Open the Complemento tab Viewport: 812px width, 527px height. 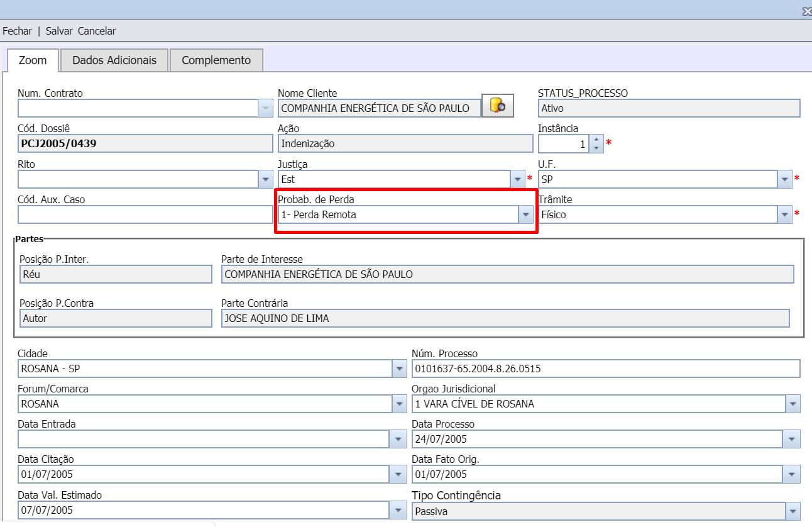[x=216, y=60]
